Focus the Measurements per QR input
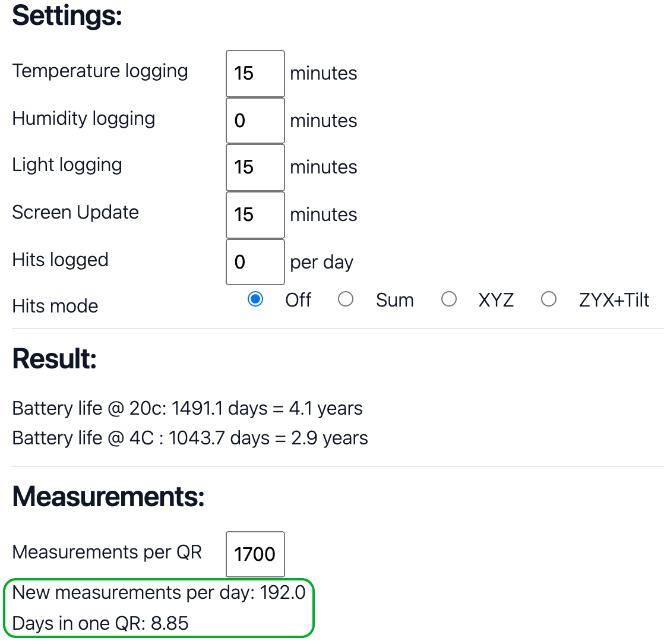The width and height of the screenshot is (664, 644). (255, 554)
